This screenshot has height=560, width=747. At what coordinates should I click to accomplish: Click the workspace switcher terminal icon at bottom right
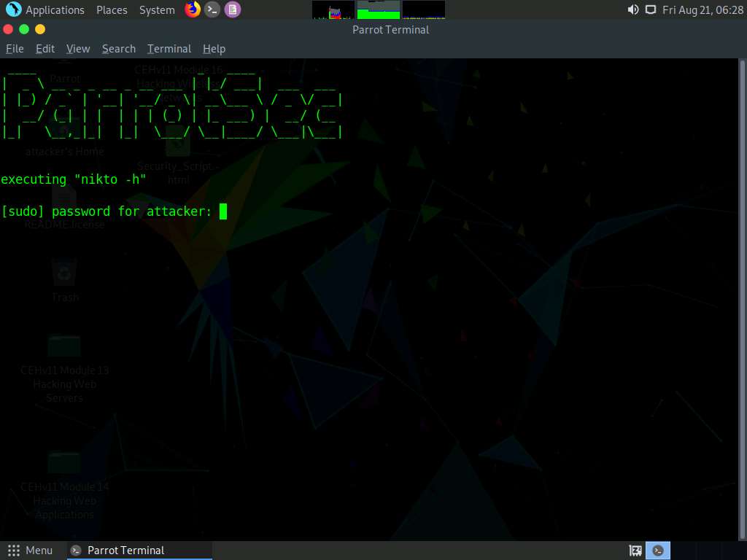coord(658,551)
